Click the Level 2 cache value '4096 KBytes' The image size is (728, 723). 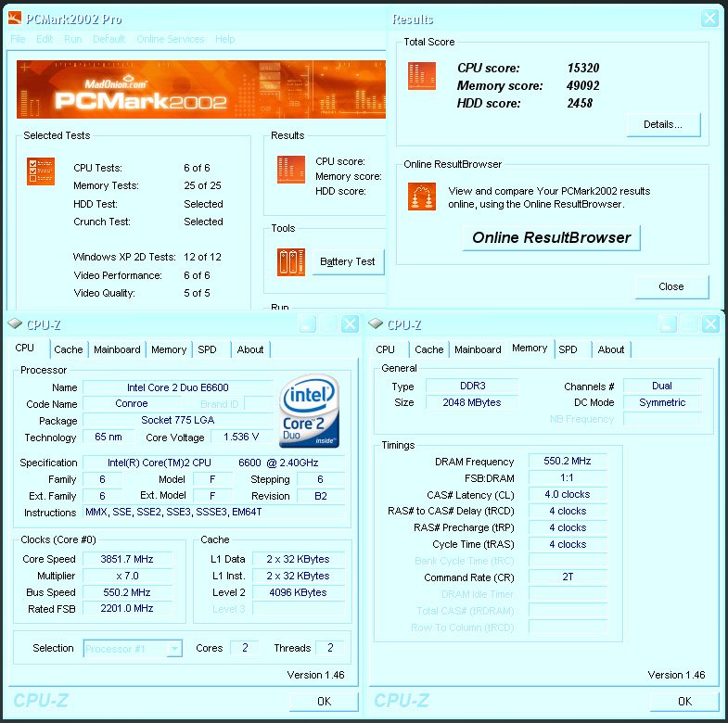tap(299, 592)
